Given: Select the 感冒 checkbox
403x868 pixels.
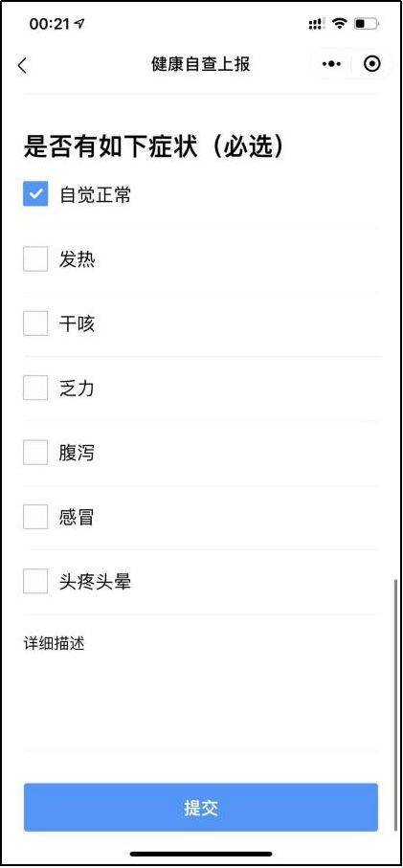Looking at the screenshot, I should click(35, 517).
